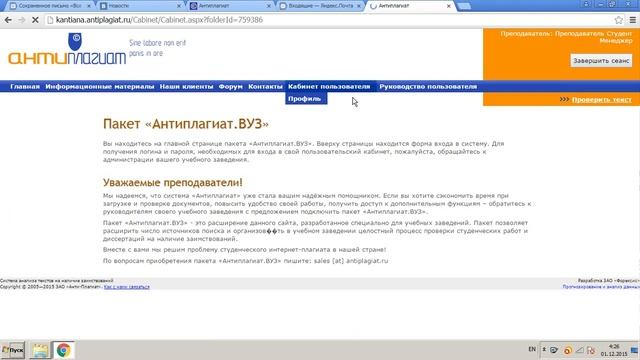Click the EN language indicator
Viewport: 640px width, 360px height.
532,349
